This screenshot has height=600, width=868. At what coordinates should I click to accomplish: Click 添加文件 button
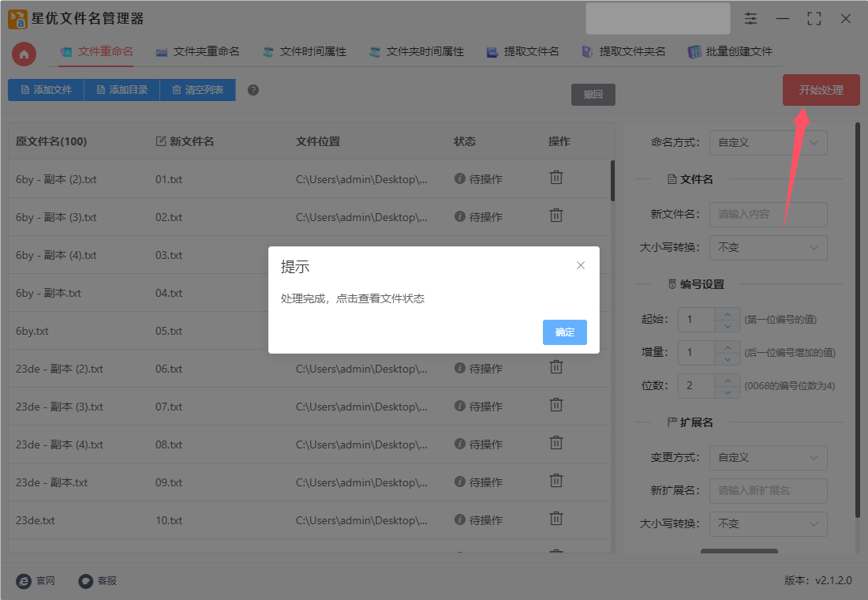(x=46, y=90)
